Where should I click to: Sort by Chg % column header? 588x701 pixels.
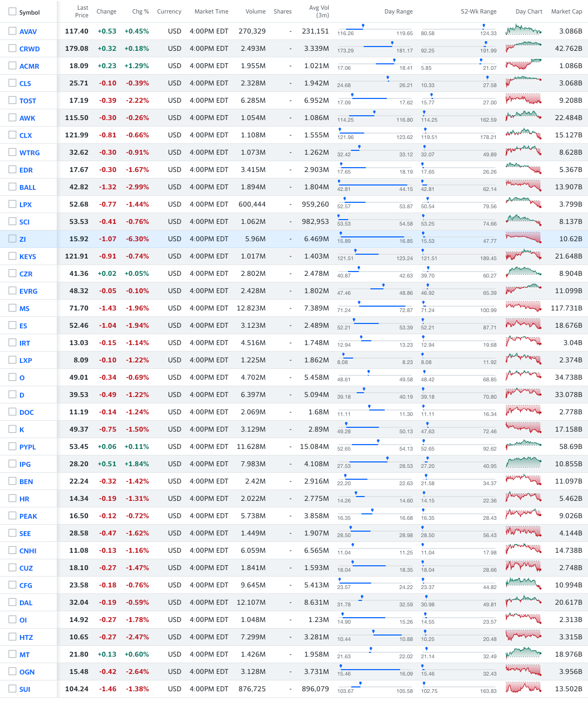pyautogui.click(x=141, y=11)
